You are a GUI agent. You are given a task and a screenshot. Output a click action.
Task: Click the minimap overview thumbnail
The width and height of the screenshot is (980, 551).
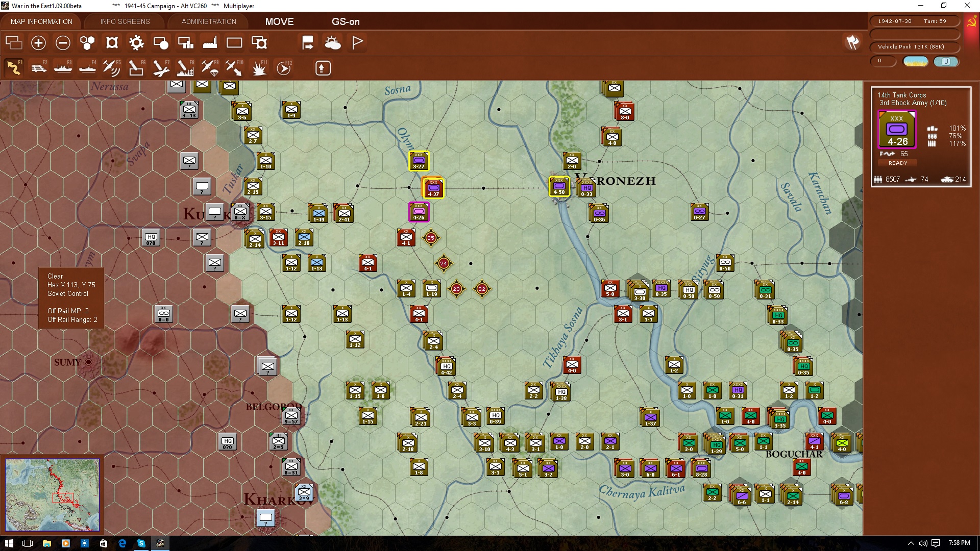[52, 495]
